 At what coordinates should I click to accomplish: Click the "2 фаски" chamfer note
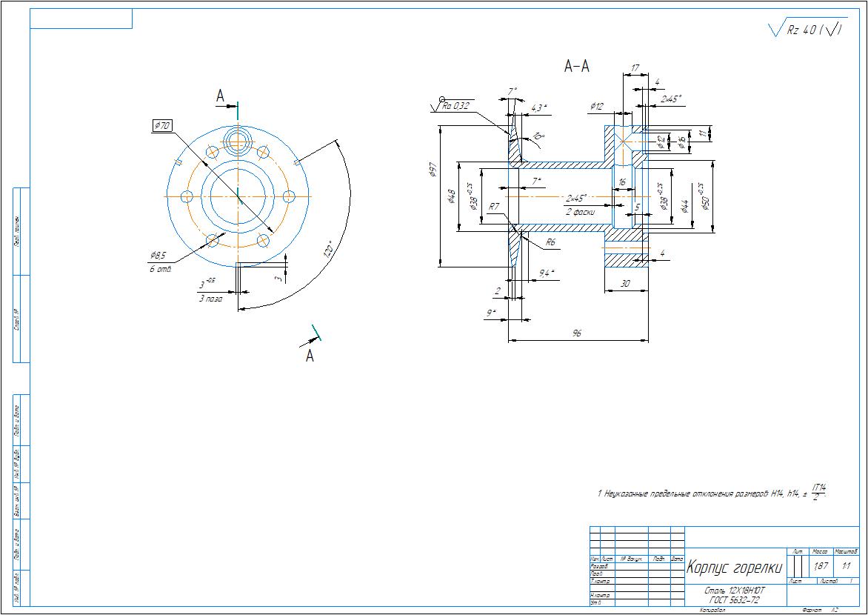coord(579,211)
